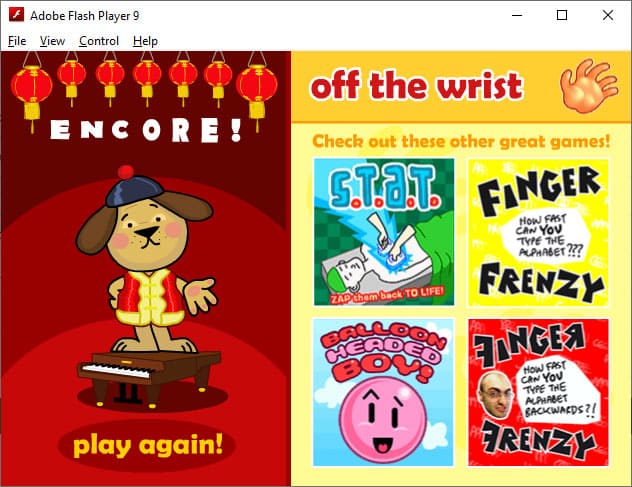
Task: Close the Adobe Flash Player window
Action: pos(608,15)
